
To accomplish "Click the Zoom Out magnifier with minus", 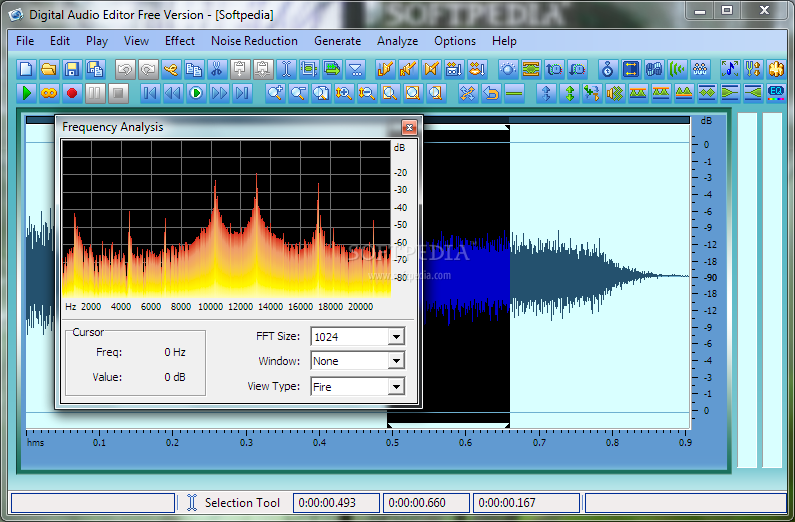I will pos(298,93).
